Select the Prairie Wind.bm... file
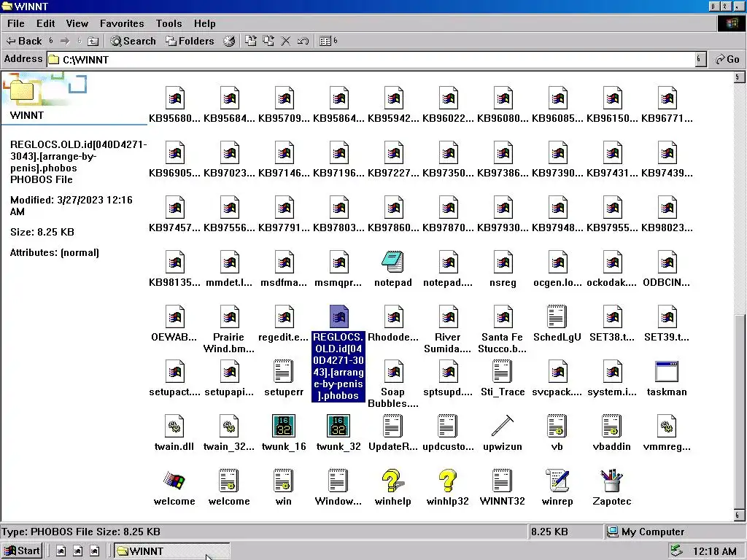 click(x=228, y=329)
